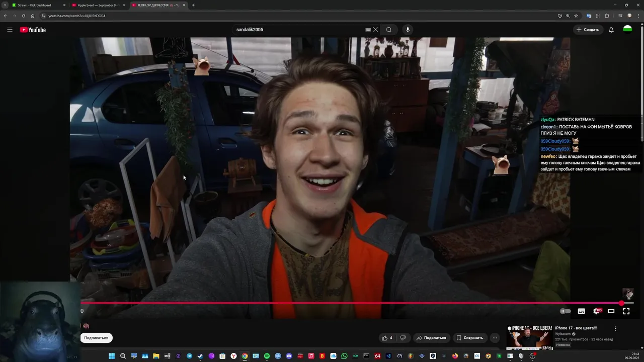Close the Kick Dashboard tab
Viewport: 644px width, 362px height.
click(x=64, y=5)
